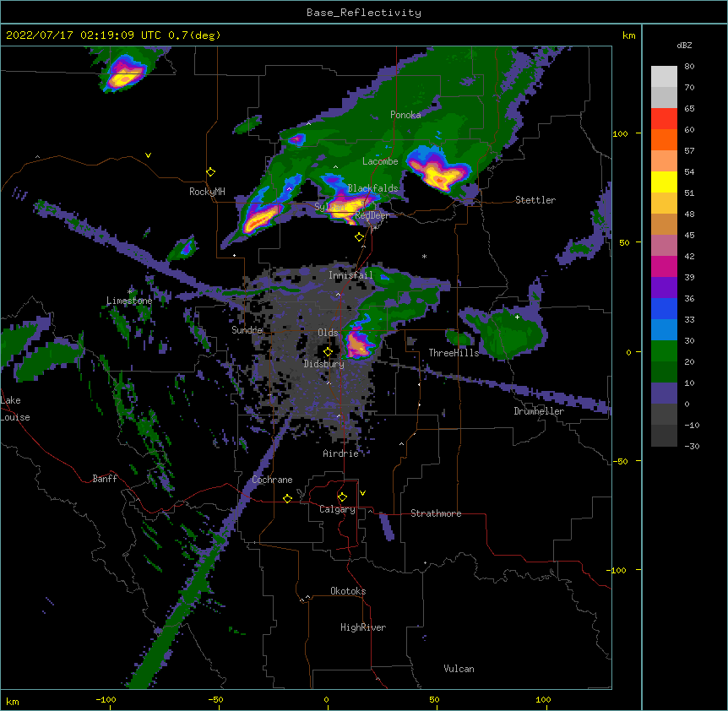Click the Calgary city label

coord(337,509)
